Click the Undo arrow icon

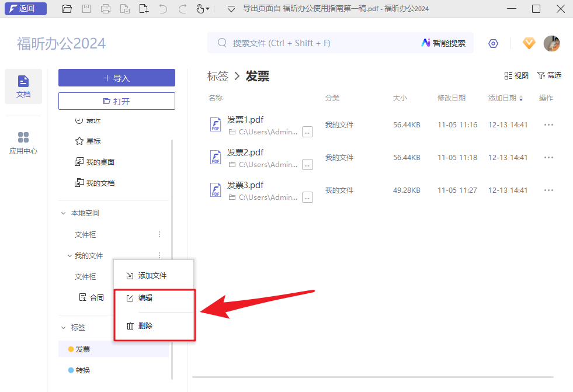[x=162, y=9]
